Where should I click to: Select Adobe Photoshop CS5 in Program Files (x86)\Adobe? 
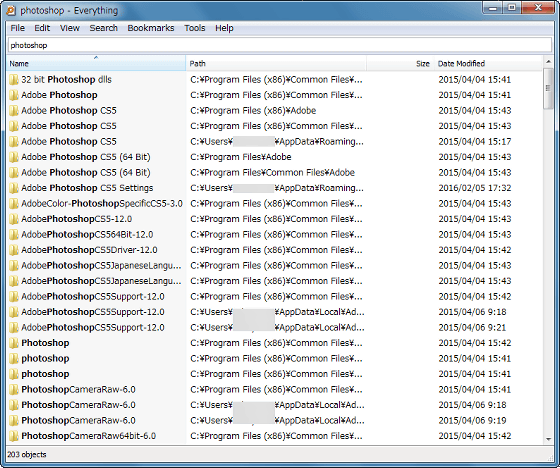point(69,110)
